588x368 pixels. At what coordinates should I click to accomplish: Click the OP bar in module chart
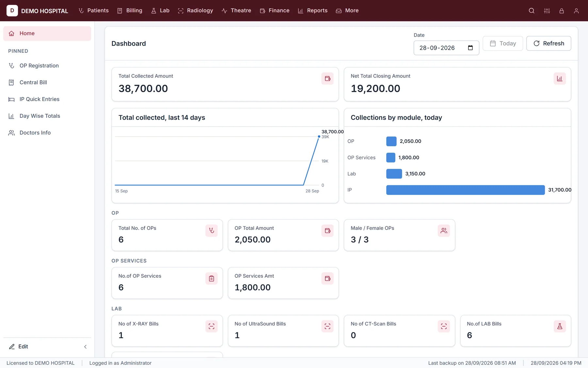pos(391,141)
